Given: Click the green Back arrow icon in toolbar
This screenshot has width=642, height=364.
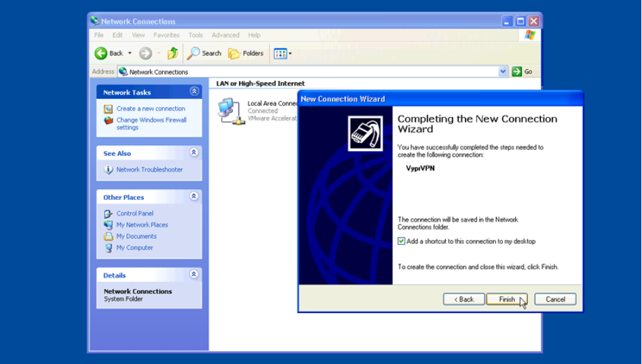Looking at the screenshot, I should coord(100,53).
